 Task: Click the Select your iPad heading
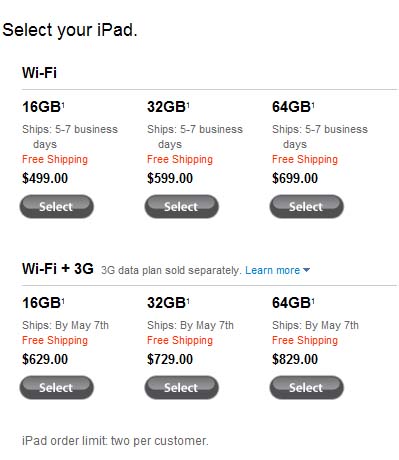[x=70, y=30]
